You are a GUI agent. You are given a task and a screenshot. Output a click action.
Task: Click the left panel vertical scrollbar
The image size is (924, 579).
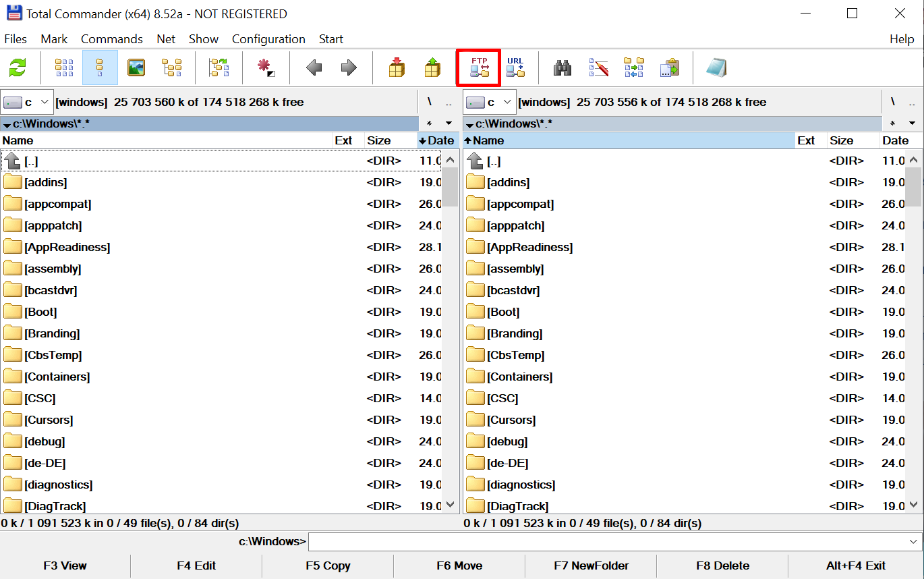(x=451, y=333)
